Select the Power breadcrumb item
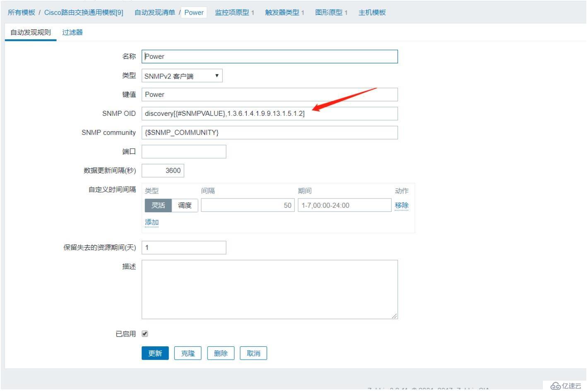The width and height of the screenshot is (588, 391). point(194,12)
